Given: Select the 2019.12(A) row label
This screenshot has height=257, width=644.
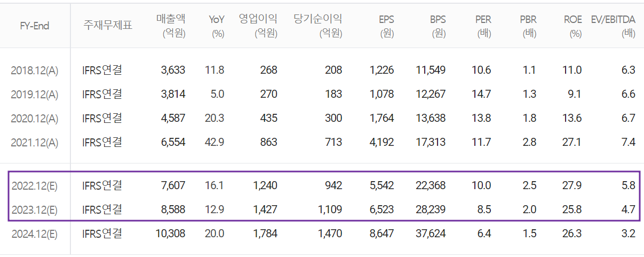Looking at the screenshot, I should tap(35, 95).
